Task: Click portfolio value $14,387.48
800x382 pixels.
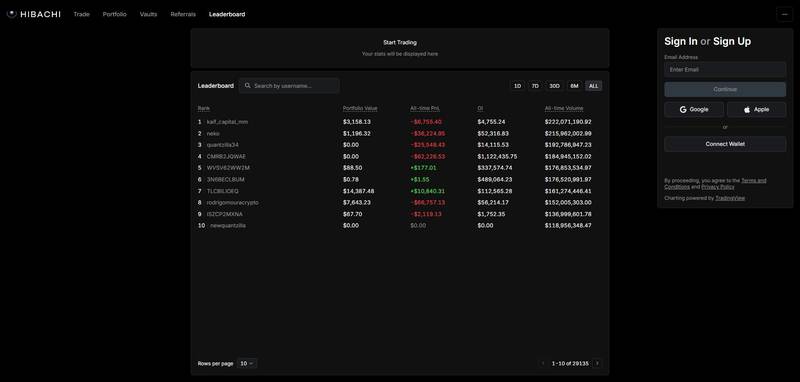Action: 359,191
